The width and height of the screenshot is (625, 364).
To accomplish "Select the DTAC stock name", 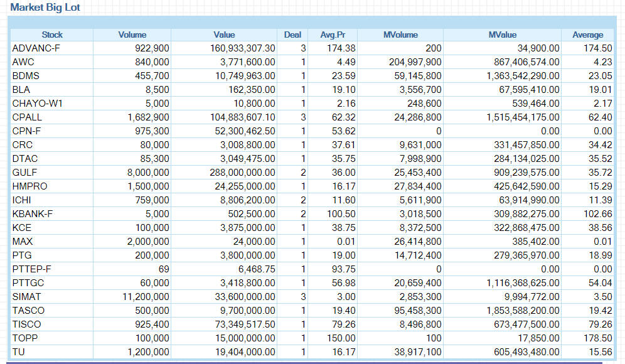I will coord(24,159).
